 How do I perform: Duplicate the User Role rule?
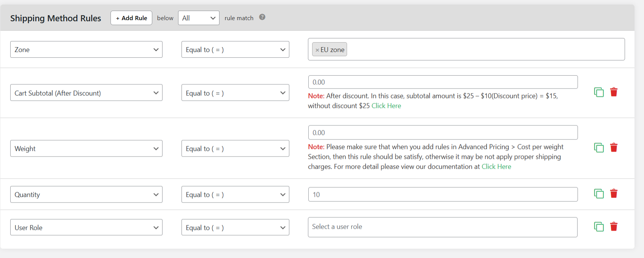tap(599, 227)
